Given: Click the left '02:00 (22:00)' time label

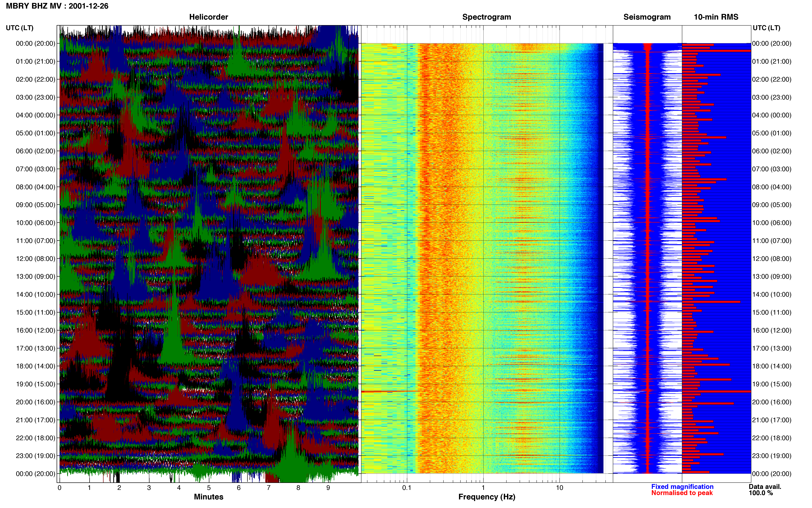Looking at the screenshot, I should [x=35, y=79].
